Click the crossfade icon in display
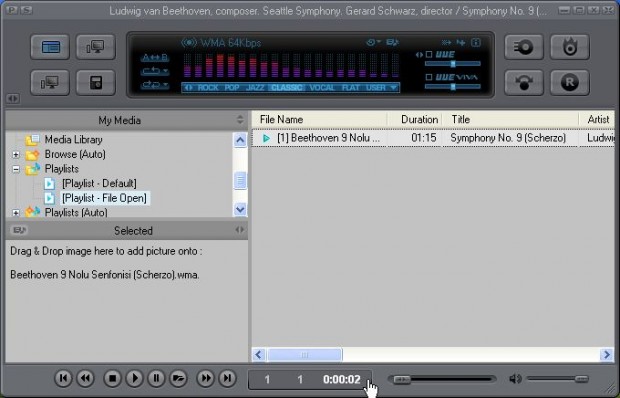 [x=446, y=42]
